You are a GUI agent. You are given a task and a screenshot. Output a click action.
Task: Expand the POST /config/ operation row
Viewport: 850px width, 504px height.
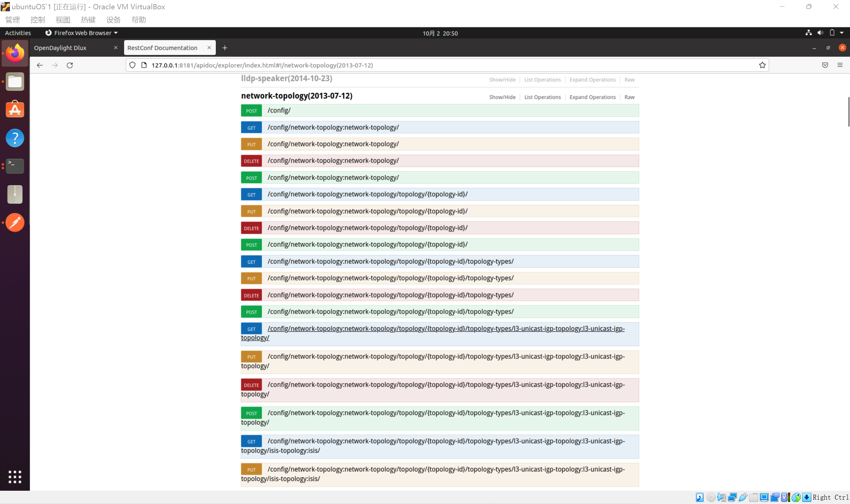(x=279, y=110)
